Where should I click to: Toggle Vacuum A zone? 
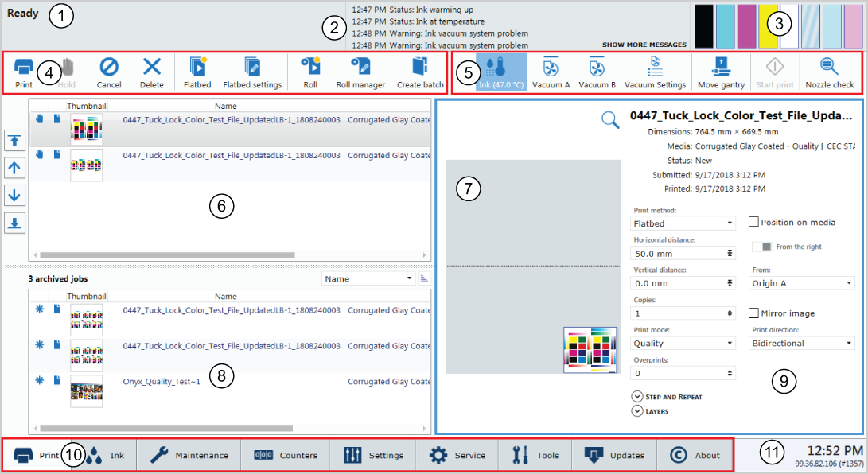pyautogui.click(x=551, y=72)
